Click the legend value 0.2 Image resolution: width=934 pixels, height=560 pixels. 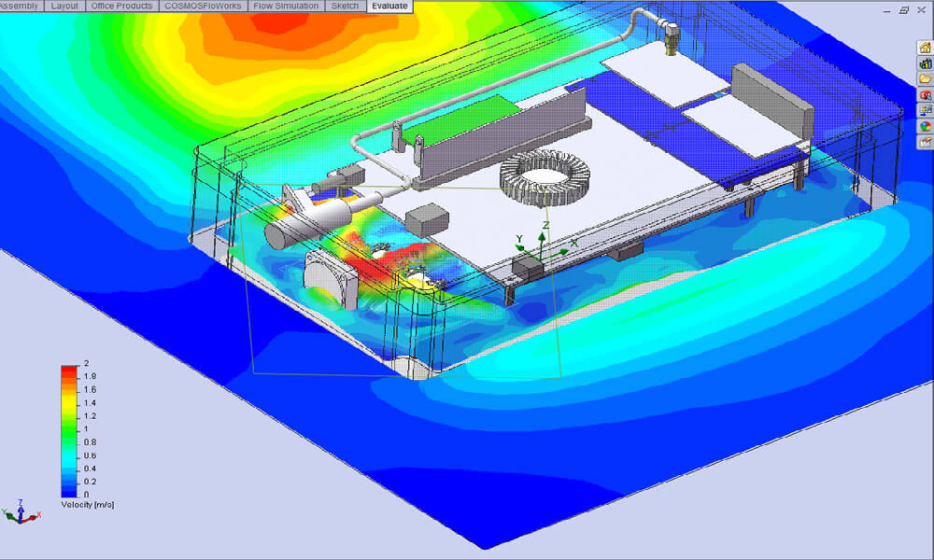pyautogui.click(x=90, y=482)
